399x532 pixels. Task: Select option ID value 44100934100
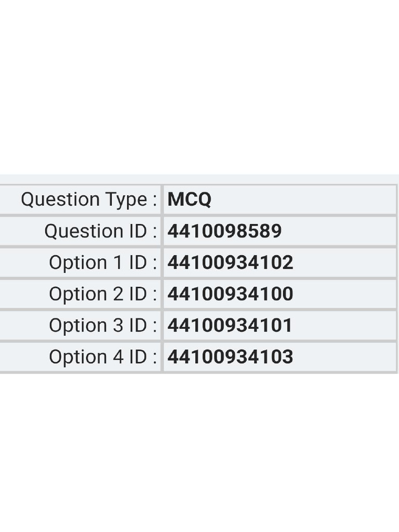230,294
